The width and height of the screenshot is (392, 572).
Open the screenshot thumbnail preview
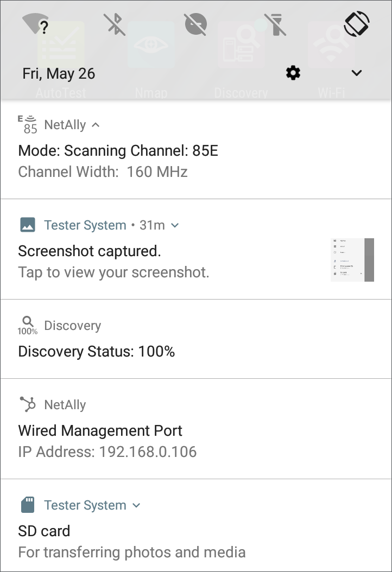coord(352,260)
